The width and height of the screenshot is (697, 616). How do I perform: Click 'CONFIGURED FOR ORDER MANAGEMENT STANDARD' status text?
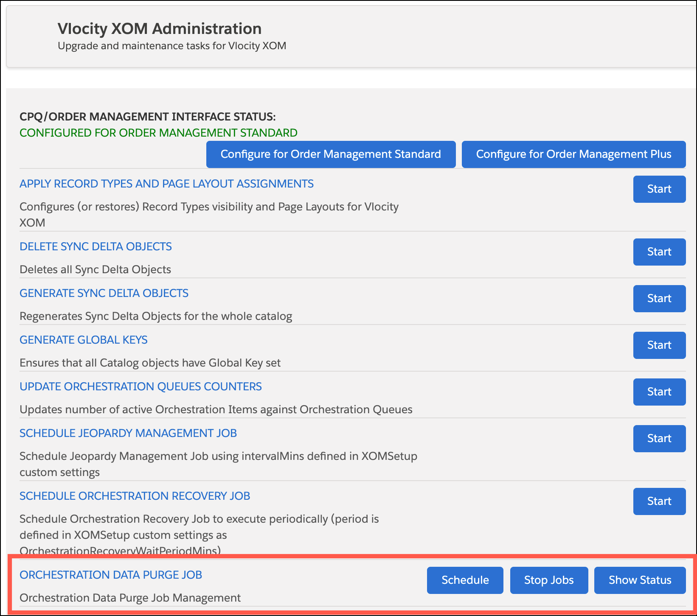click(158, 133)
